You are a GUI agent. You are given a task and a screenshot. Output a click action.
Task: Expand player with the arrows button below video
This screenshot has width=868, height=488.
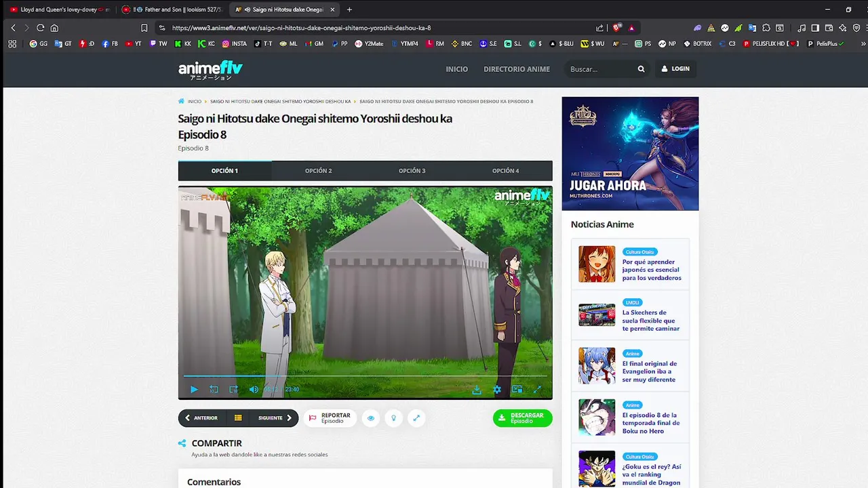click(x=416, y=418)
